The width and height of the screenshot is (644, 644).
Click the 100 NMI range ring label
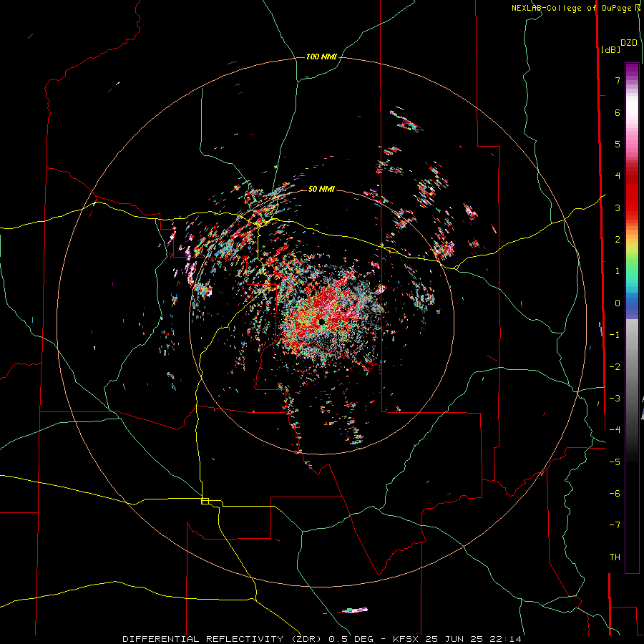coord(321,57)
